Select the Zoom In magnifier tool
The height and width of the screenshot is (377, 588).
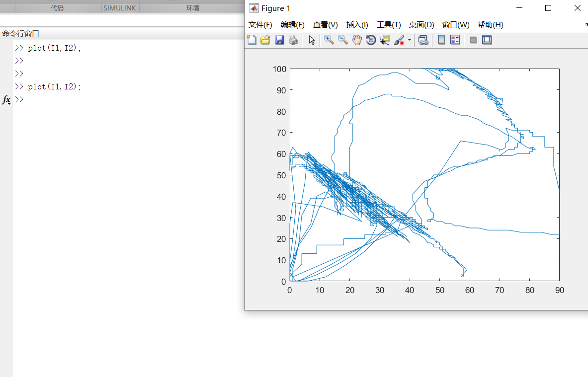tap(329, 40)
